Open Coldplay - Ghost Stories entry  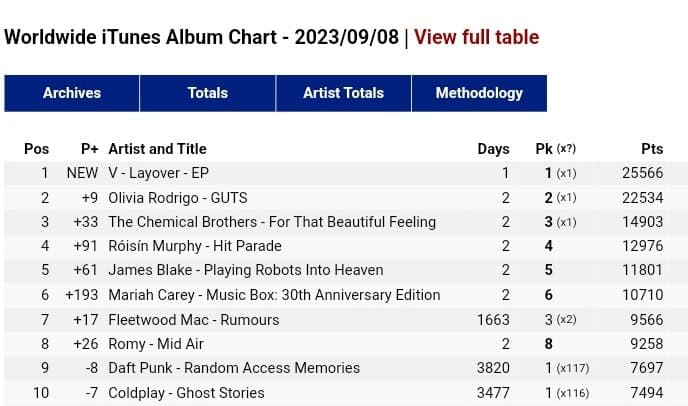click(186, 393)
